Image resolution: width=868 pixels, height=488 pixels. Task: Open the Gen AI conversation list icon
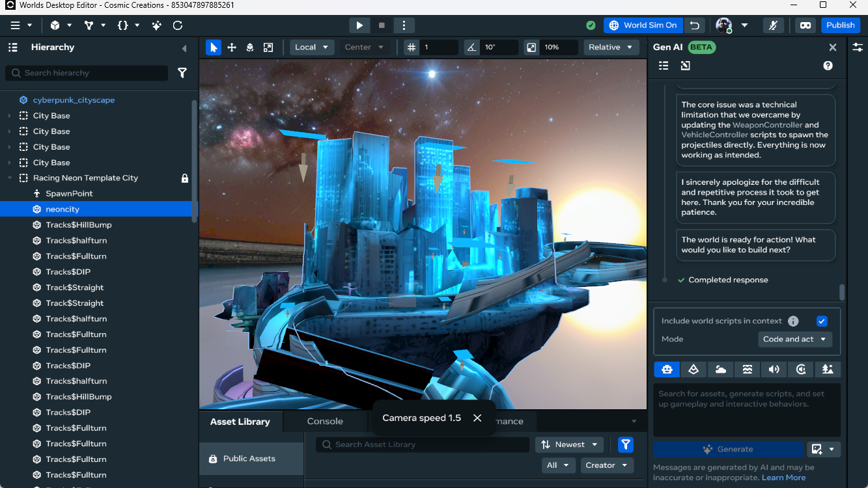tap(664, 66)
